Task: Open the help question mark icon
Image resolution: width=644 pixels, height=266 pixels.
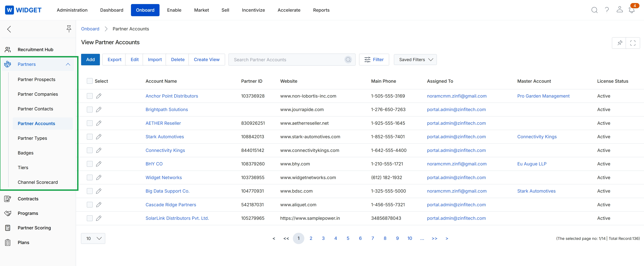Action: click(x=607, y=10)
